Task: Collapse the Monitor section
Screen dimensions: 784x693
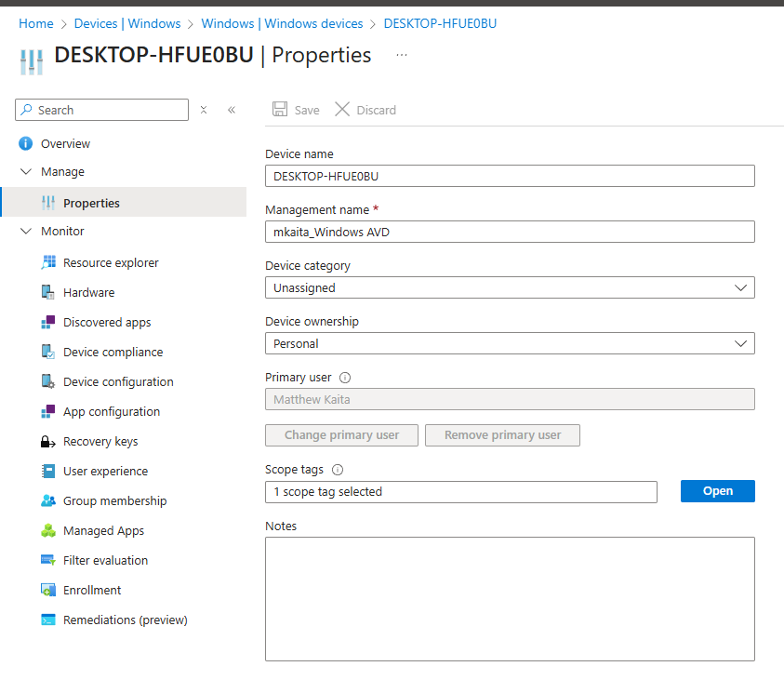Action: click(x=26, y=232)
